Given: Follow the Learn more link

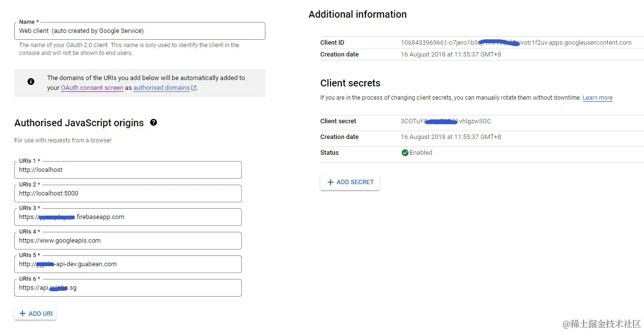Looking at the screenshot, I should pos(597,98).
